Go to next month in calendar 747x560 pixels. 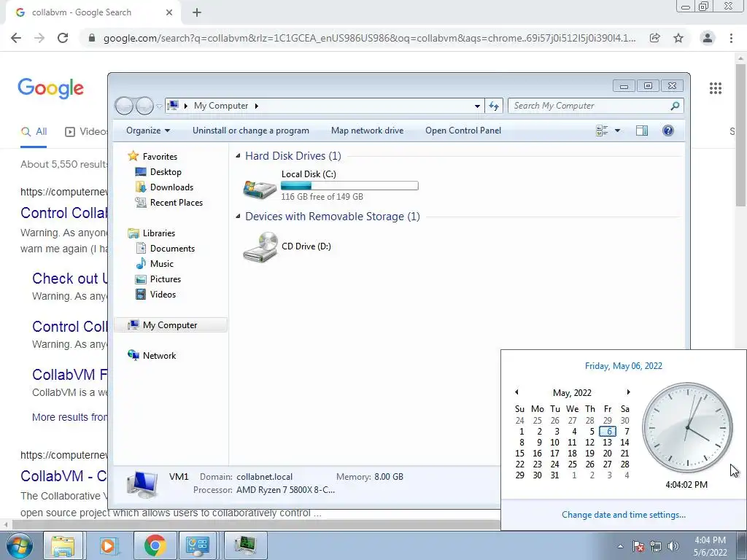coord(628,392)
